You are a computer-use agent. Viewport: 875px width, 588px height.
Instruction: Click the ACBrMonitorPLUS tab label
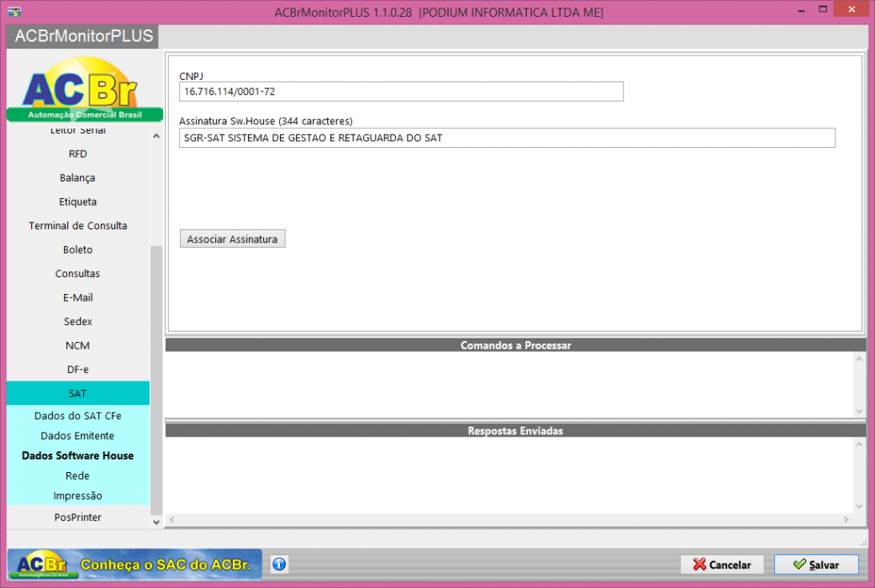pos(83,36)
